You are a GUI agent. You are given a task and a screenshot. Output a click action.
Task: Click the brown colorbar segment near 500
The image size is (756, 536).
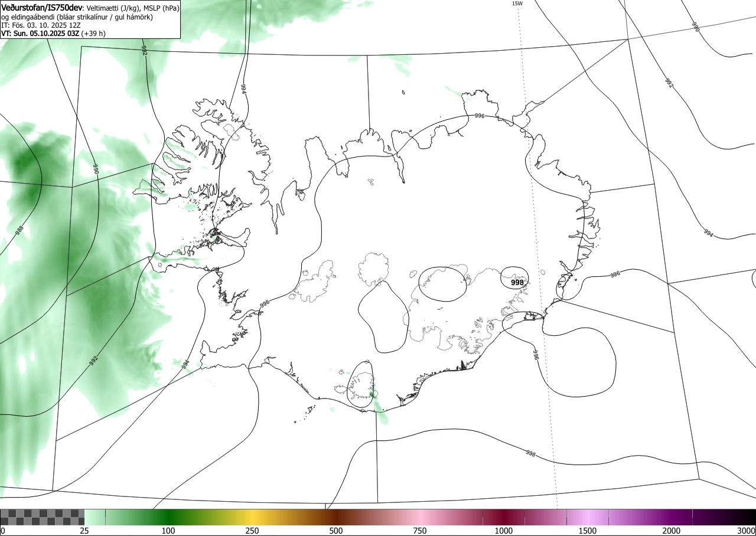tap(336, 517)
